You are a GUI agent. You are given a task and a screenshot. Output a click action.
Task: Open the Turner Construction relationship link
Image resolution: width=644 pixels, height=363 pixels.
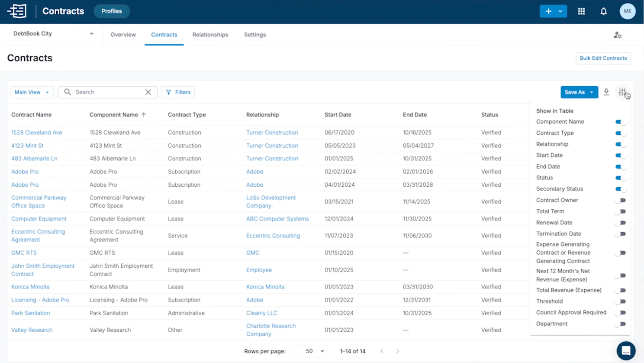click(x=272, y=132)
